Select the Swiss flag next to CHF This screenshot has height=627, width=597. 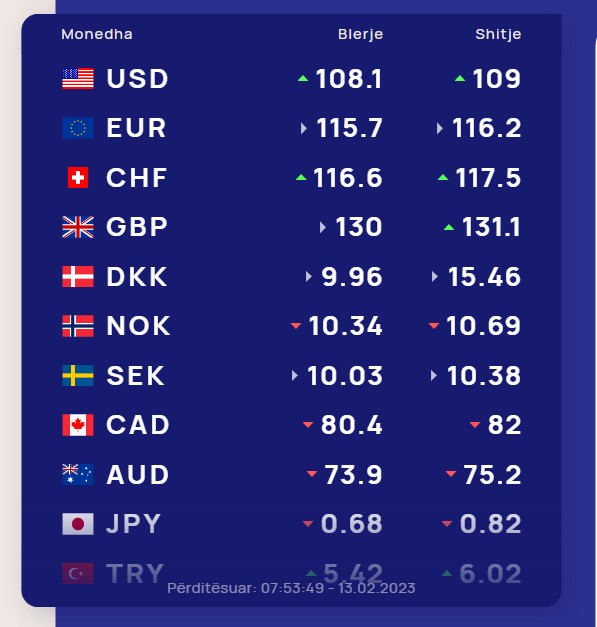tap(78, 178)
